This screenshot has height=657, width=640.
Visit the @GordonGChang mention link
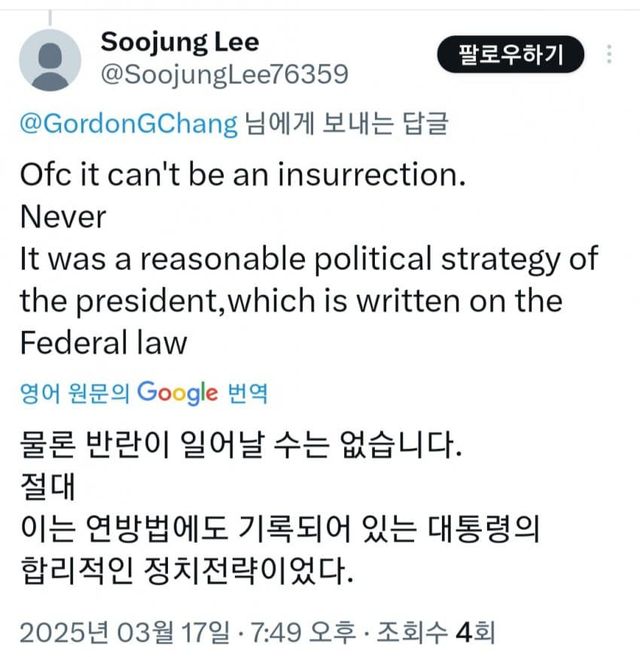tap(130, 124)
